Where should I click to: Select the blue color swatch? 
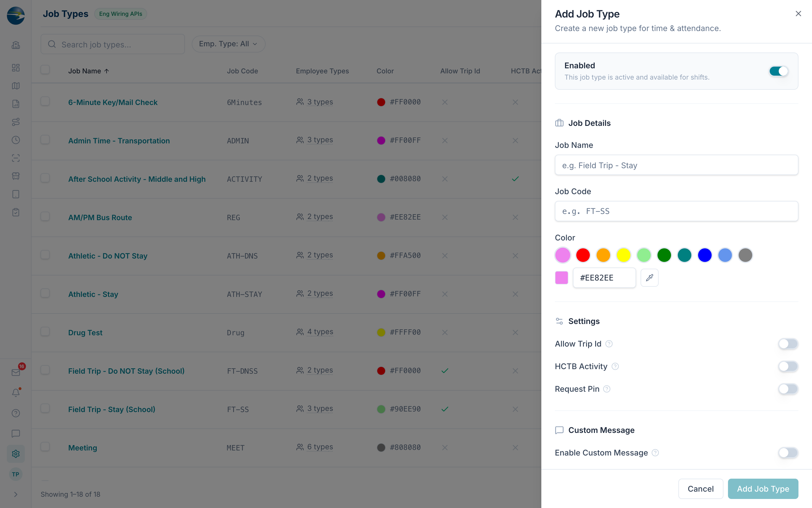(705, 255)
